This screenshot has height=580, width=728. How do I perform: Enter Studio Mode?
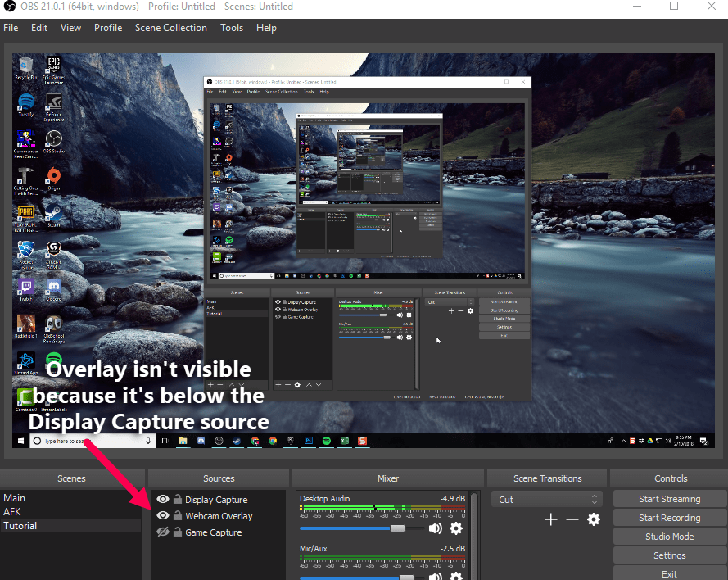pyautogui.click(x=668, y=536)
